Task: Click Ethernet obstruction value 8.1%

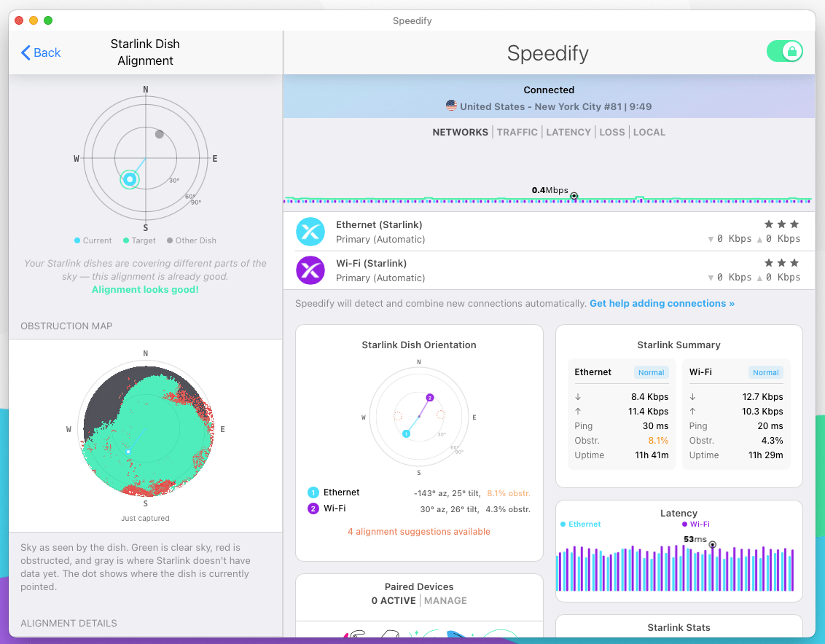Action: (658, 440)
